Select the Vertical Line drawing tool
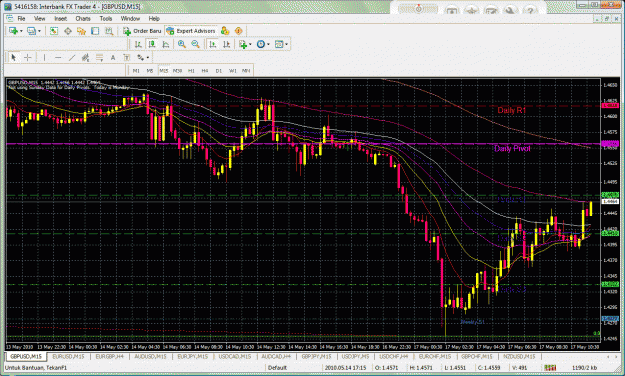The width and height of the screenshot is (625, 376). coord(44,57)
